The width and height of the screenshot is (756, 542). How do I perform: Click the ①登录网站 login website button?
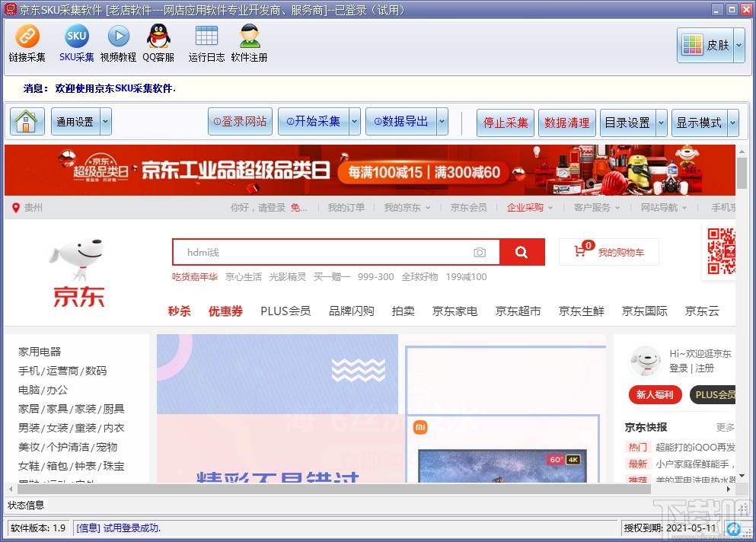[239, 121]
